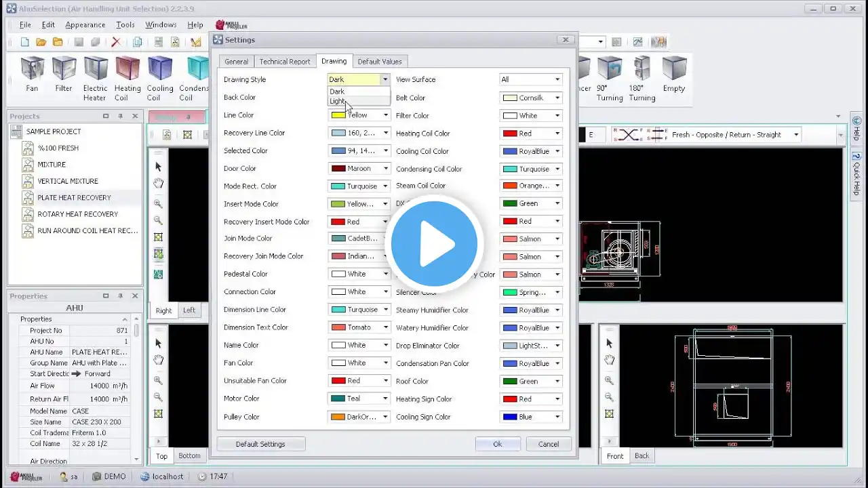Viewport: 868px width, 488px height.
Task: Select VERTICAL MIXTURE project item
Action: coord(68,181)
